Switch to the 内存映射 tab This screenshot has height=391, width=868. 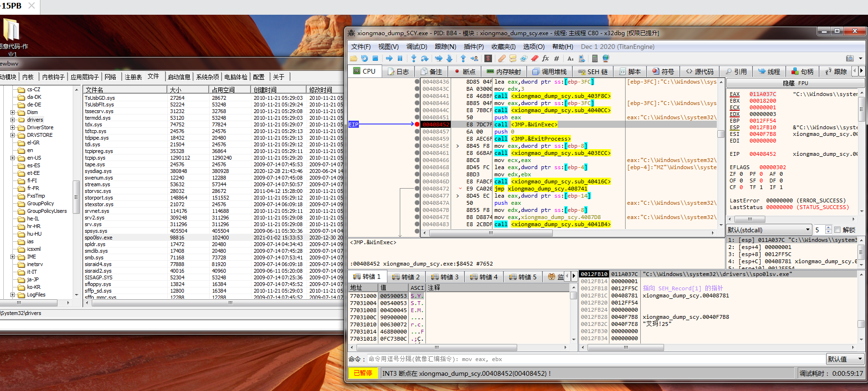503,72
